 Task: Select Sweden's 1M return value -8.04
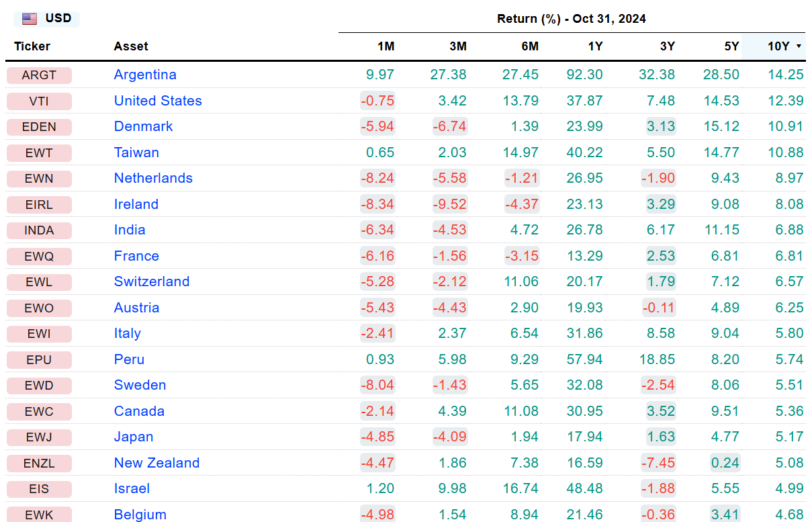377,385
